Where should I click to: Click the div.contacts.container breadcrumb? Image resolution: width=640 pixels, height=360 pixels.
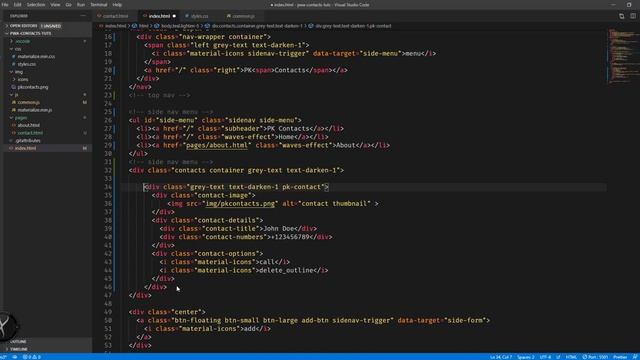coord(254,26)
